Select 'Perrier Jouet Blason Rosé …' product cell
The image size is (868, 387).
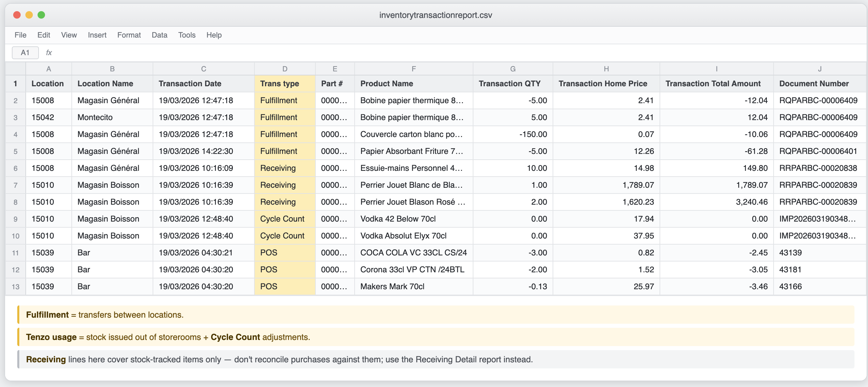point(414,202)
